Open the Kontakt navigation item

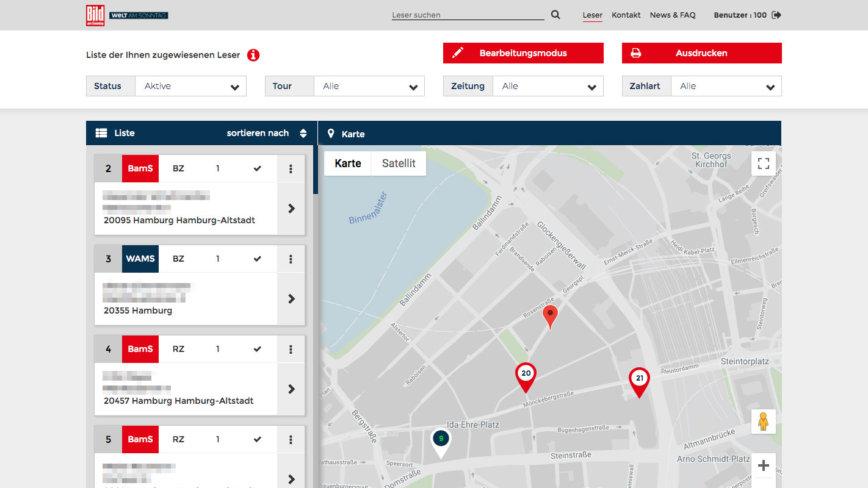pyautogui.click(x=626, y=15)
